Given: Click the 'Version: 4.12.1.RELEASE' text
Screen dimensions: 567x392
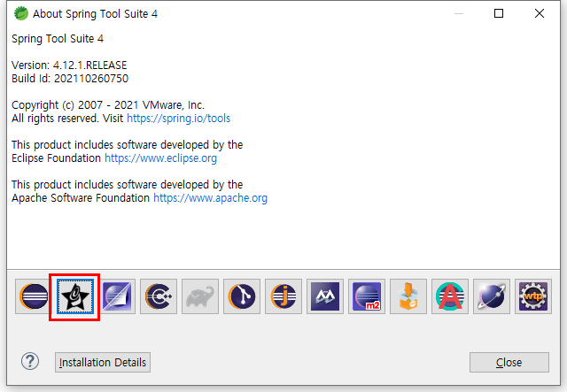Looking at the screenshot, I should tap(69, 65).
